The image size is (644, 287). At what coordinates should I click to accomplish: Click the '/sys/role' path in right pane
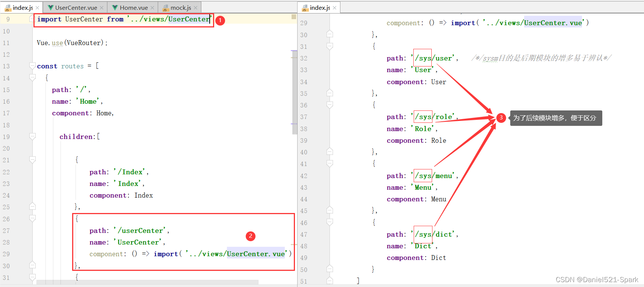434,117
